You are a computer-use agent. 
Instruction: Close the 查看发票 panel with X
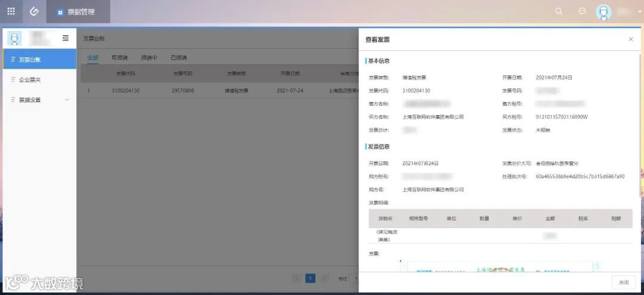[x=631, y=39]
